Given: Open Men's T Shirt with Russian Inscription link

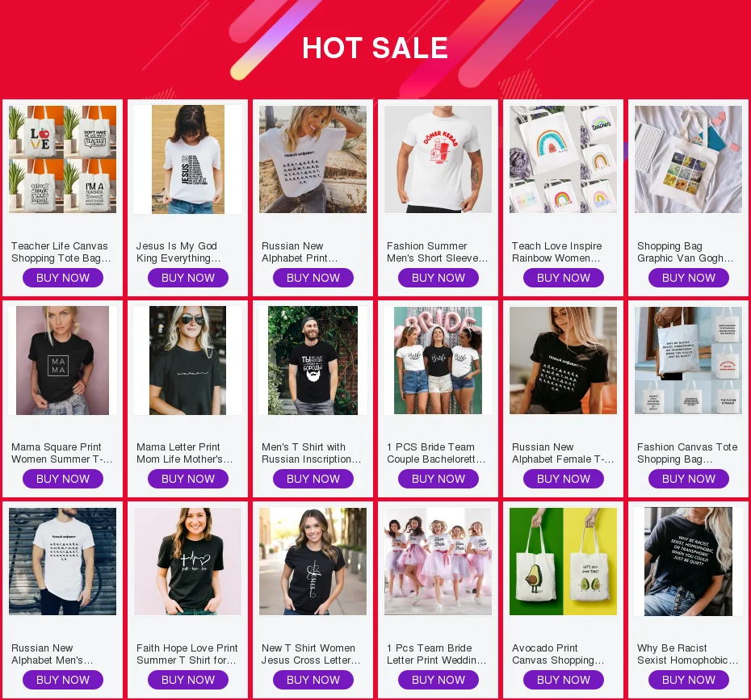Looking at the screenshot, I should pyautogui.click(x=312, y=453).
